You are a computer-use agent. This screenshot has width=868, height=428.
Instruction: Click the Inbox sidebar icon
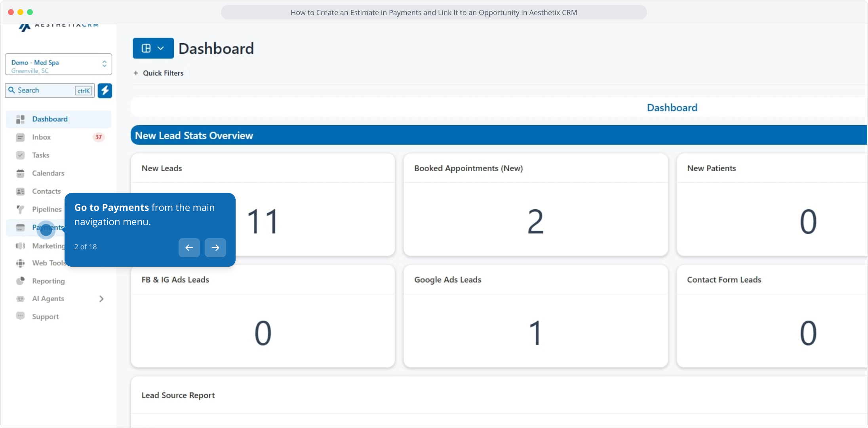[x=20, y=137]
